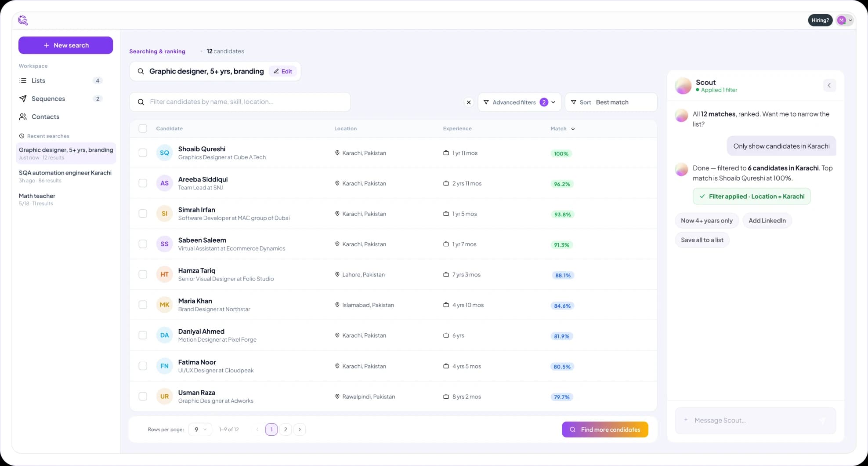
Task: Click the X clear-filters icon
Action: (x=469, y=102)
